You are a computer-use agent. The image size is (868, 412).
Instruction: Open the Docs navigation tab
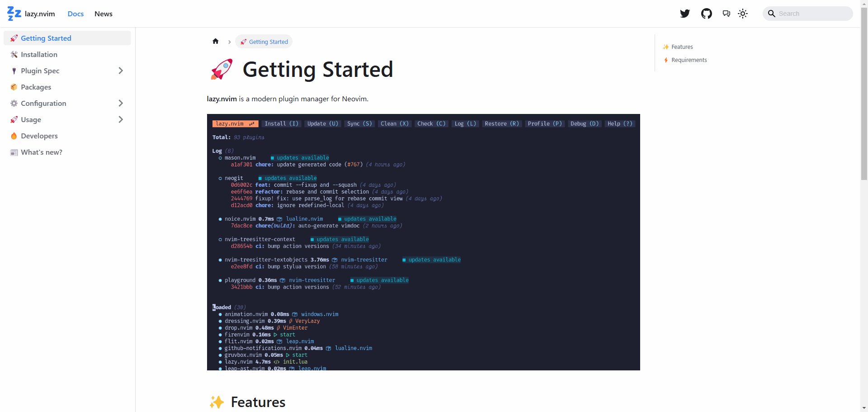pyautogui.click(x=75, y=14)
